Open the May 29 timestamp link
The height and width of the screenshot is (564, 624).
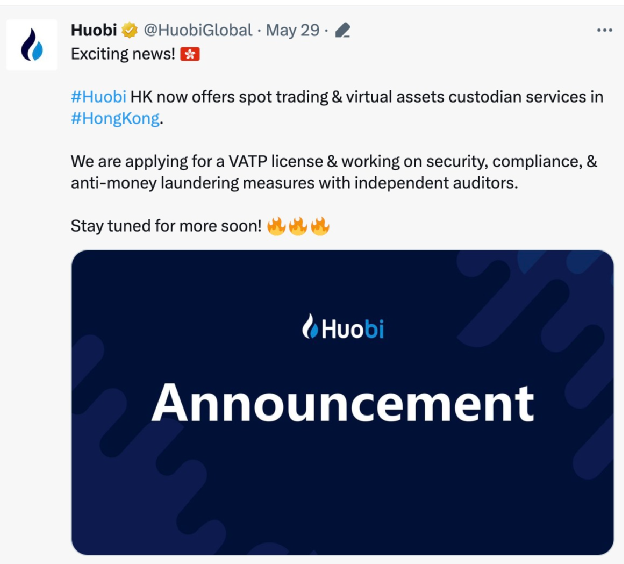[x=292, y=30]
